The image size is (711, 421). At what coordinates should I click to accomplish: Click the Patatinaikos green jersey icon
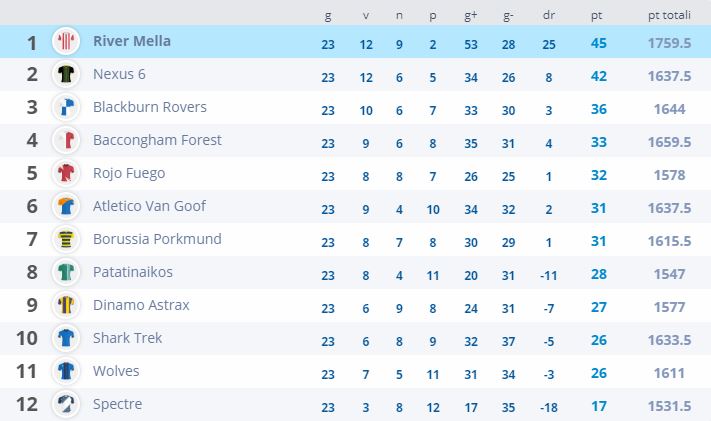click(x=66, y=273)
